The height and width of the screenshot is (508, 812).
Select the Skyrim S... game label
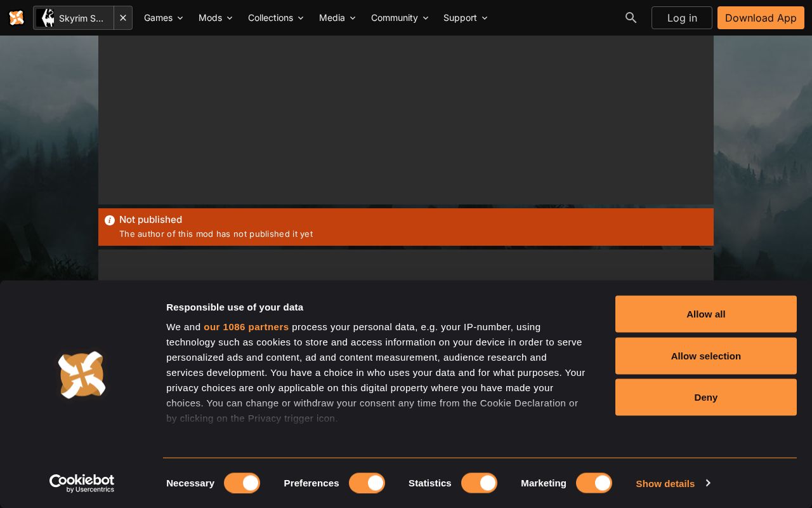81,18
